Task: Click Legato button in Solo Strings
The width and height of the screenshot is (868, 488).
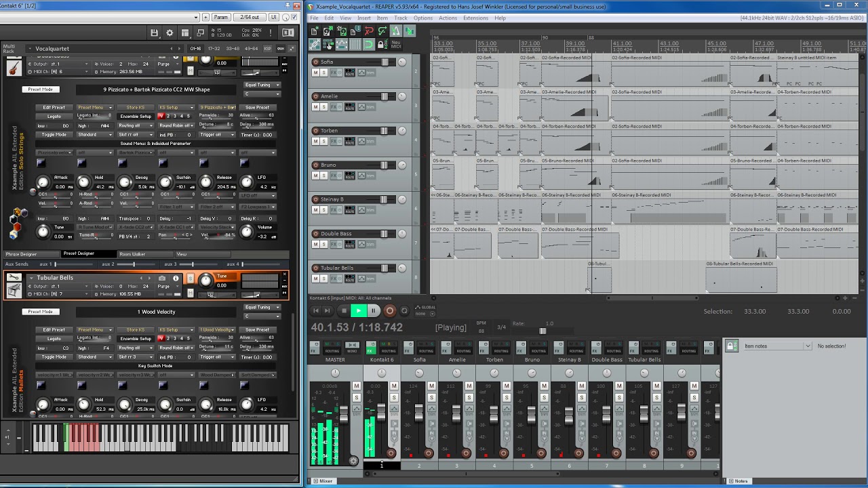Action: 54,116
